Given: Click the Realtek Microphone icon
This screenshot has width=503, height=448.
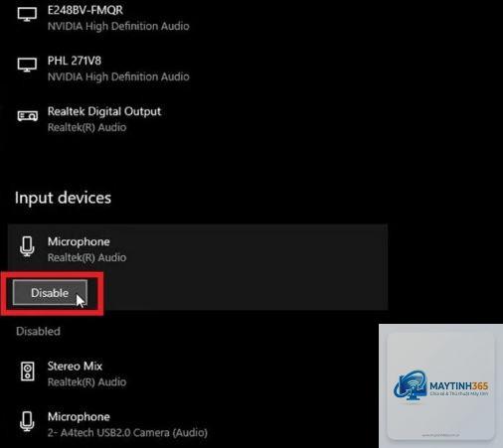Looking at the screenshot, I should tap(27, 246).
